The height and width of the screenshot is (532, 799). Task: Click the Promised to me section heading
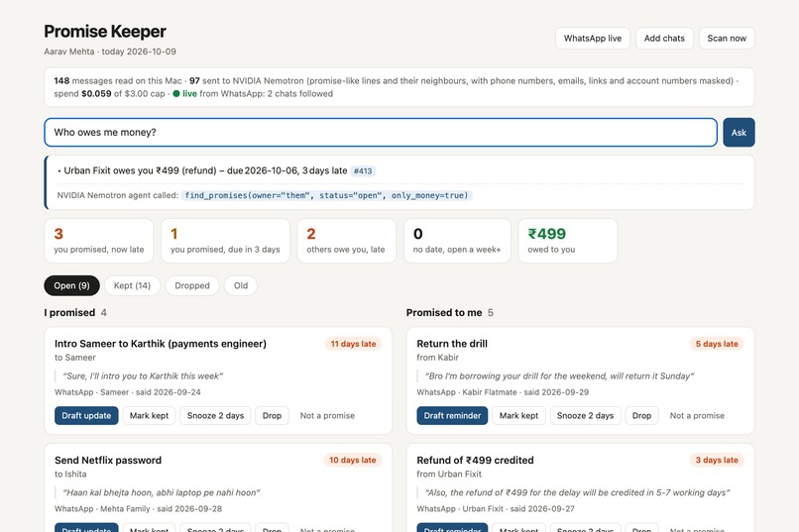[444, 313]
